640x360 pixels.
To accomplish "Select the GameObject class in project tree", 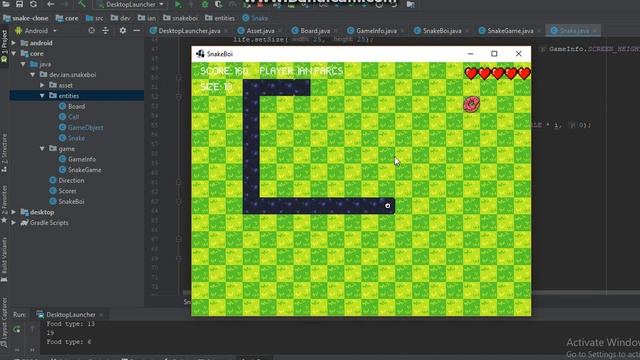I will pos(81,127).
